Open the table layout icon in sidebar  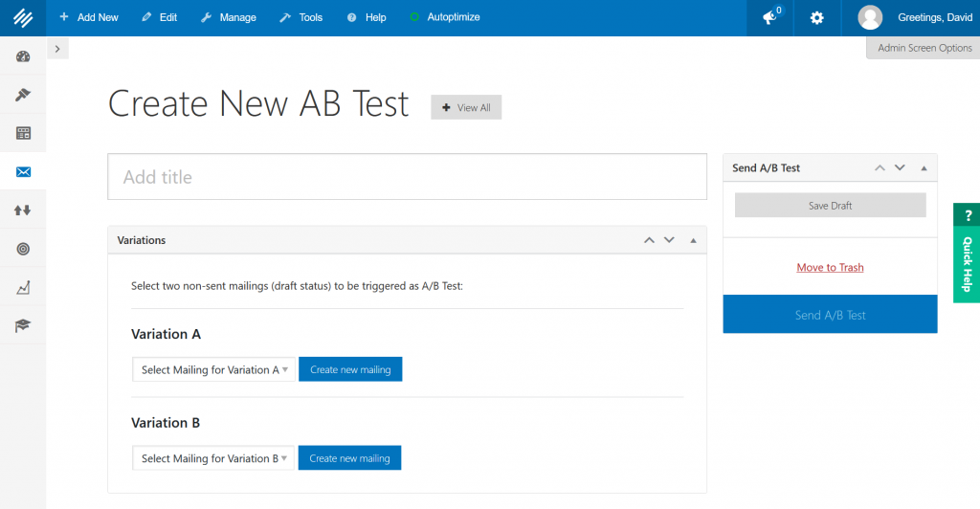point(23,133)
